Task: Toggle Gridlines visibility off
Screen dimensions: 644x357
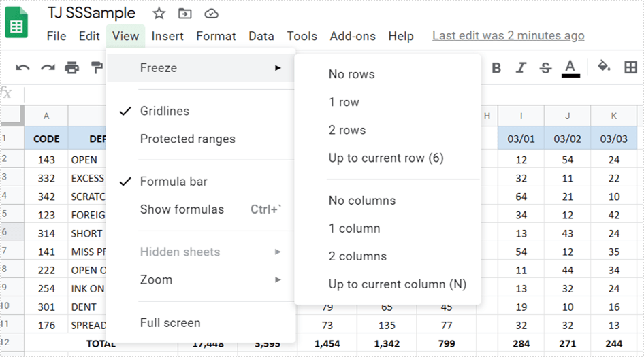Action: [165, 111]
